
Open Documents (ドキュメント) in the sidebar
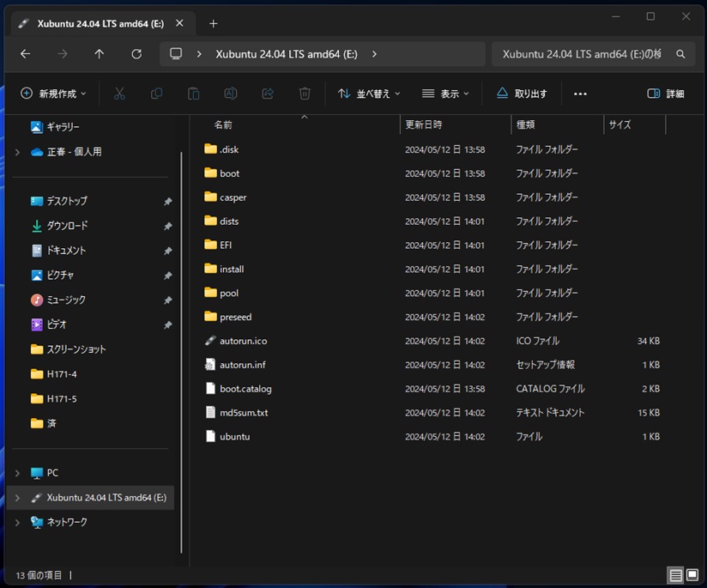click(x=57, y=251)
